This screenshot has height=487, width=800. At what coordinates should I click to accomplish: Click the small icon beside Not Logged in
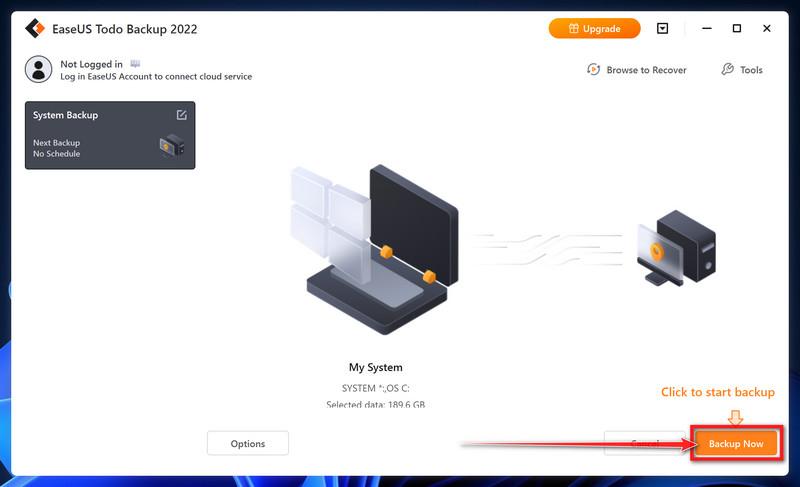click(x=135, y=64)
